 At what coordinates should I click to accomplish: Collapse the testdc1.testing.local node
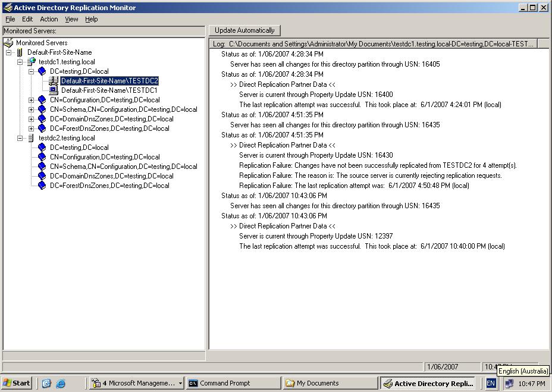pyautogui.click(x=20, y=62)
